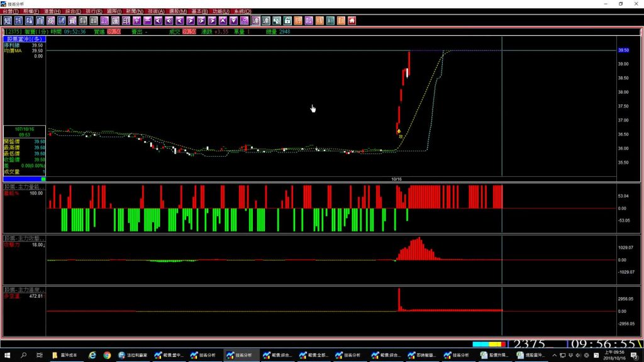Switch to 即時智慧 taskbar window
The width and height of the screenshot is (644, 362).
423,355
